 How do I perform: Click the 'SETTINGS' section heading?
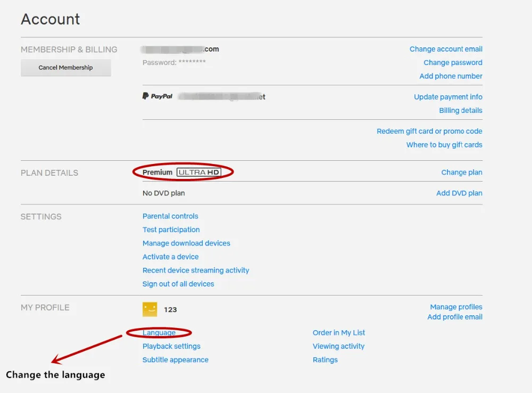(41, 217)
